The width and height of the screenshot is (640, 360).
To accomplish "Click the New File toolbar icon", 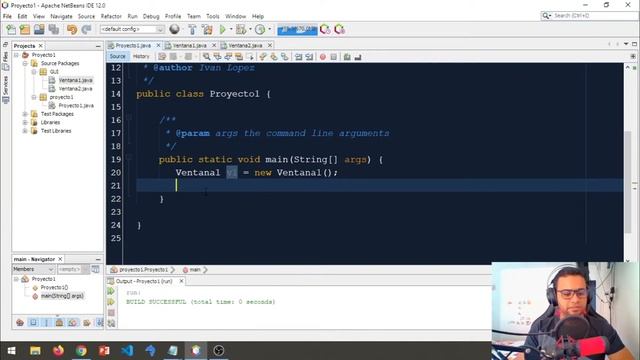I will [x=11, y=29].
